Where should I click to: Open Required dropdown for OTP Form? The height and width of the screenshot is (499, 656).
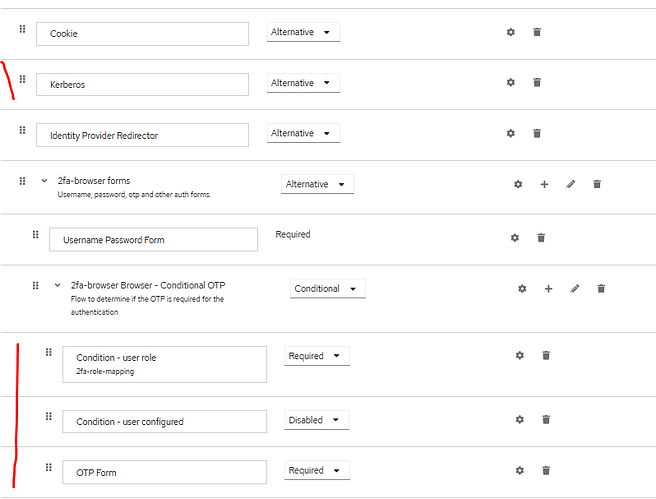(316, 470)
